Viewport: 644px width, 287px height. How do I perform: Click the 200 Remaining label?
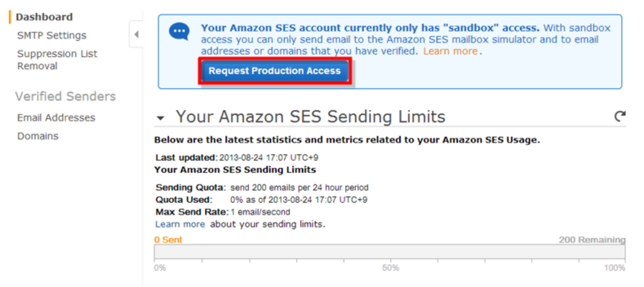tap(592, 240)
